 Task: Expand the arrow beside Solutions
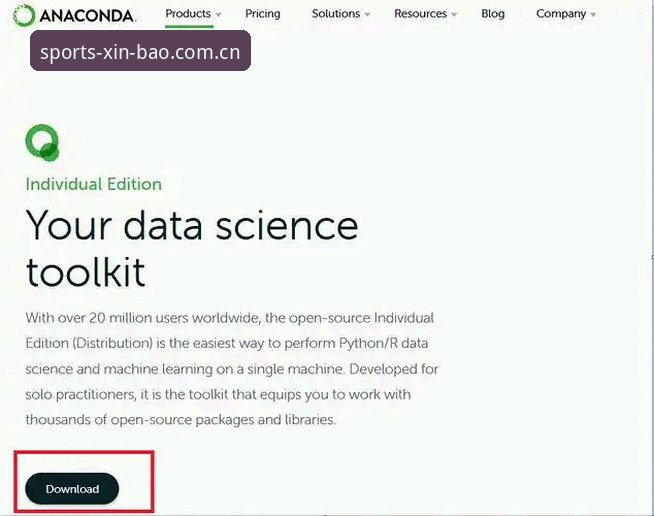[367, 15]
